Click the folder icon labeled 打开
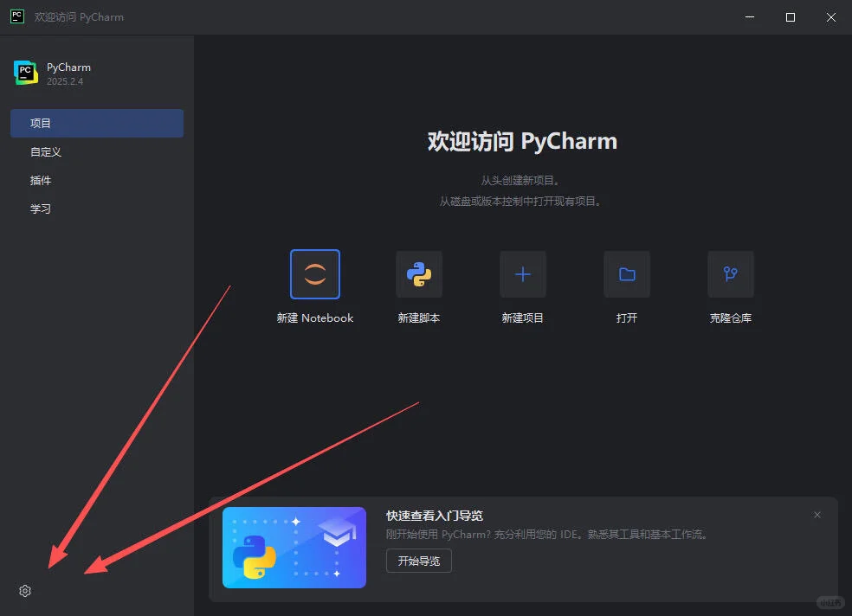 tap(626, 274)
